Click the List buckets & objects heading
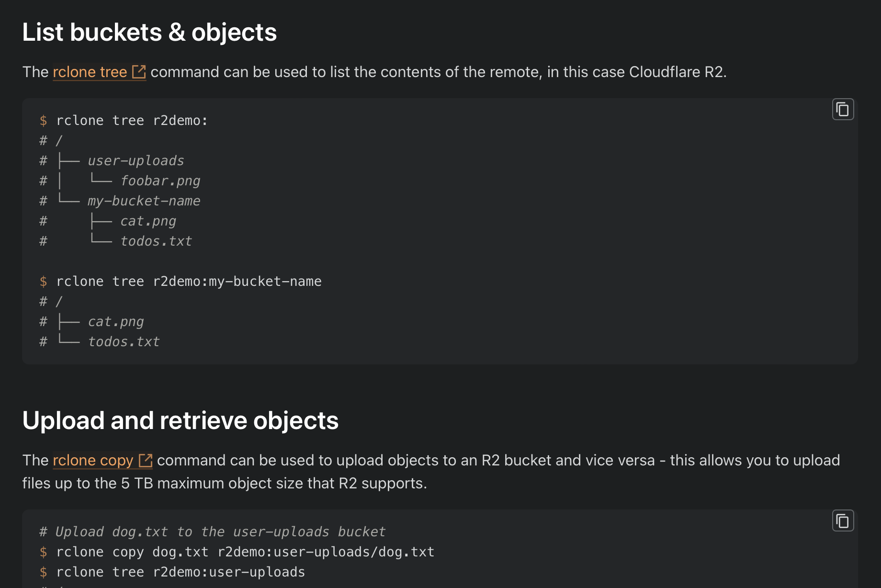Viewport: 881px width, 588px height. click(x=149, y=32)
